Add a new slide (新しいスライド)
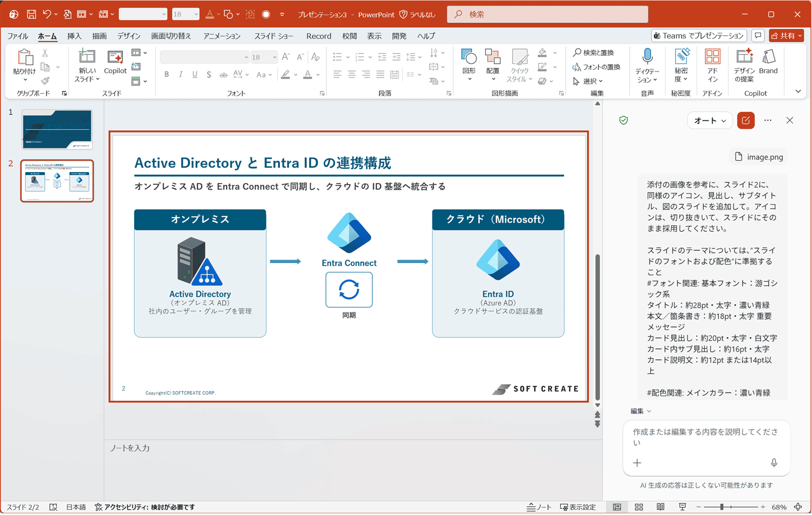The width and height of the screenshot is (812, 515). pyautogui.click(x=87, y=66)
